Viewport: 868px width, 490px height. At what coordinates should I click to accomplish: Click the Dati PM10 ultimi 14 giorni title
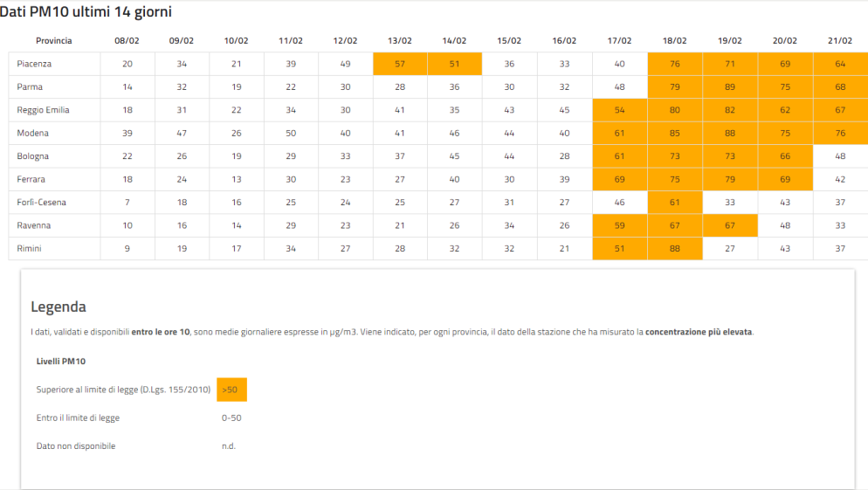86,11
